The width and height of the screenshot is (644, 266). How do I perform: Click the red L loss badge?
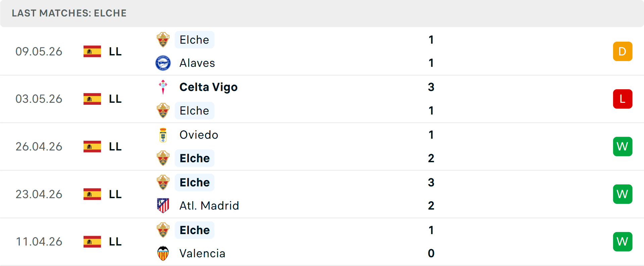(x=623, y=99)
